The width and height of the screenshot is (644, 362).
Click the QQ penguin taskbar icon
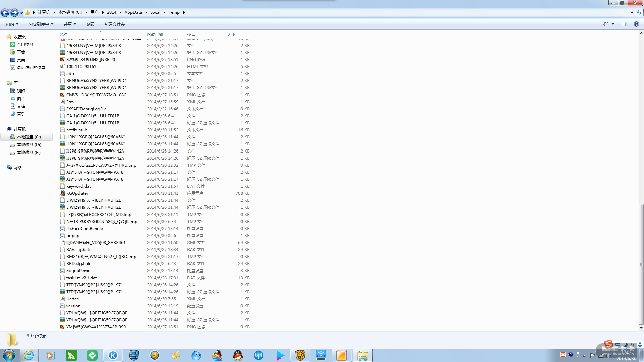238,355
